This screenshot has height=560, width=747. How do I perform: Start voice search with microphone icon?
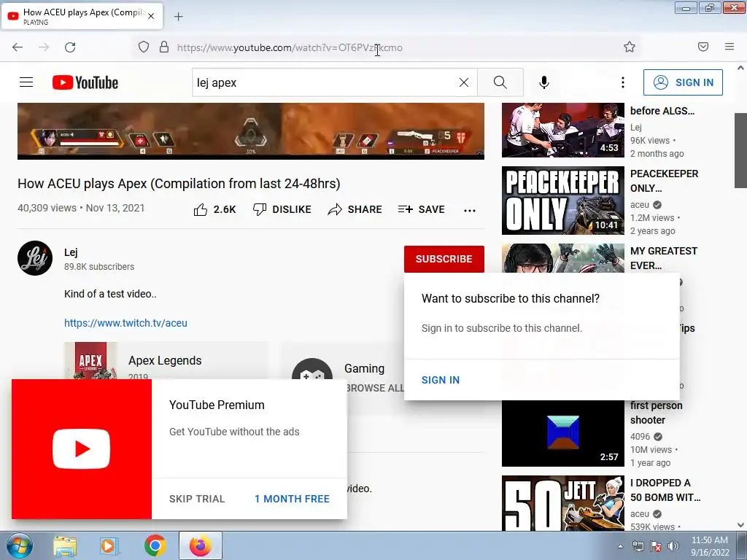coord(544,82)
